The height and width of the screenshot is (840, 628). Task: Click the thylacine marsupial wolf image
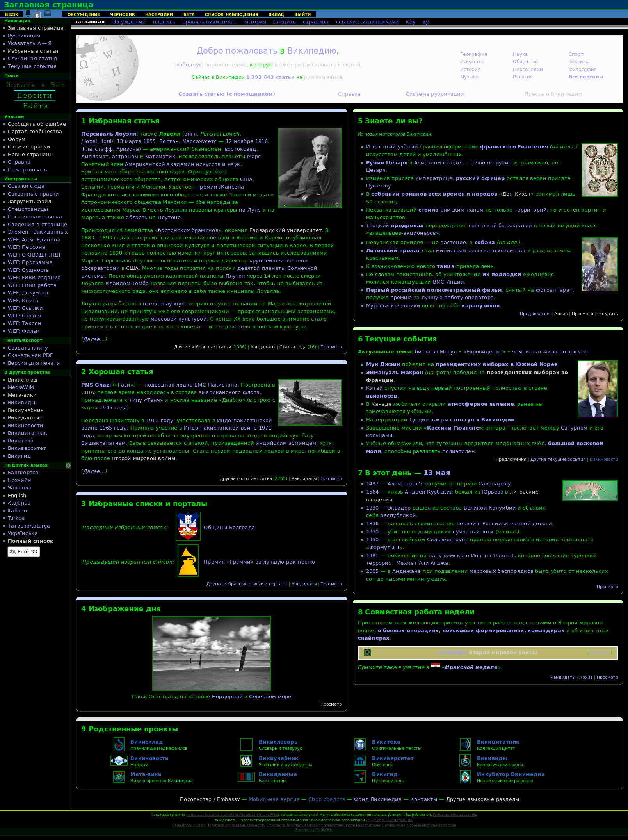(x=590, y=490)
